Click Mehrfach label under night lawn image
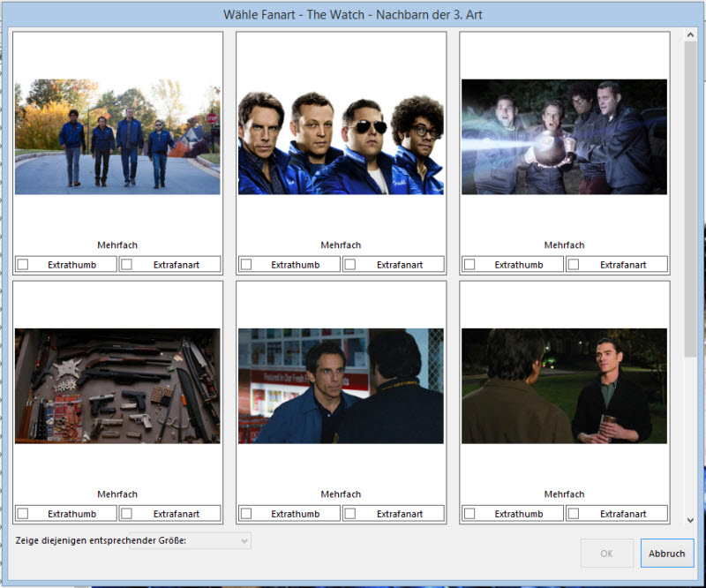This screenshot has width=706, height=588. (x=564, y=494)
